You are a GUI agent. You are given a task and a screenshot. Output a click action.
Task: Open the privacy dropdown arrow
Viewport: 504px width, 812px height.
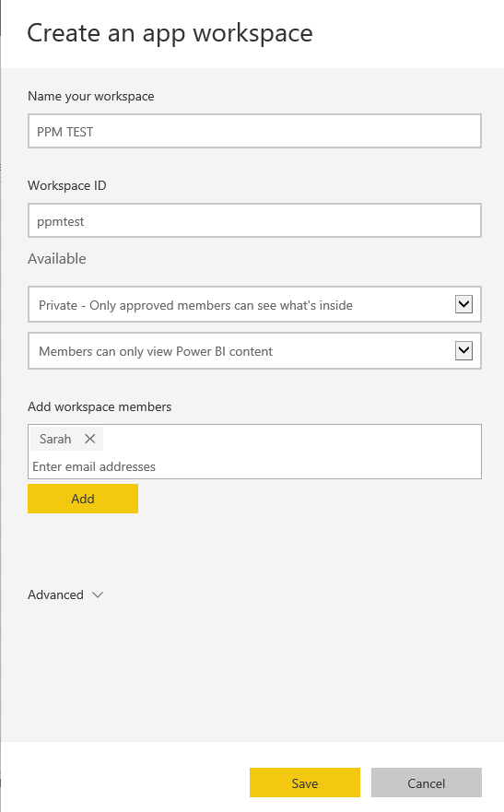pyautogui.click(x=463, y=304)
